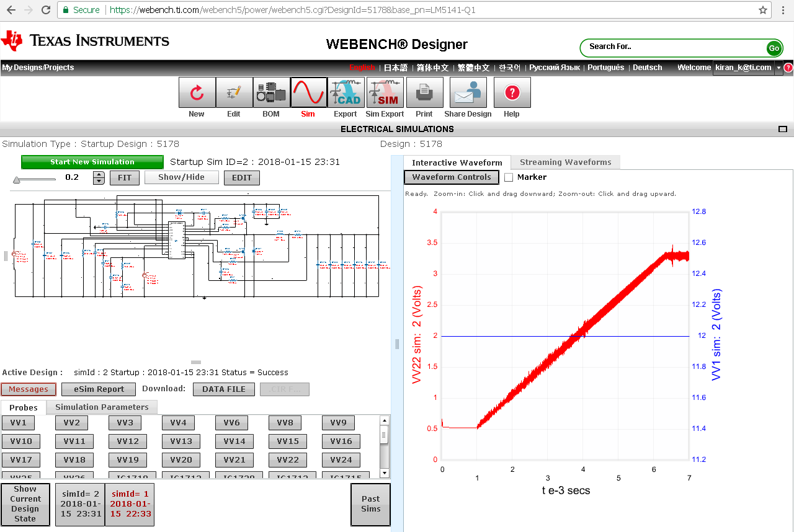Switch to Streaming Waveforms tab
The height and width of the screenshot is (532, 794).
click(565, 162)
